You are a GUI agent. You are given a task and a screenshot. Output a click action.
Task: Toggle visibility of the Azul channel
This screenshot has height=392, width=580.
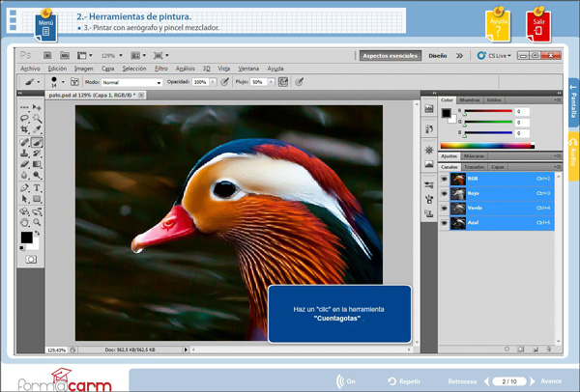point(444,222)
